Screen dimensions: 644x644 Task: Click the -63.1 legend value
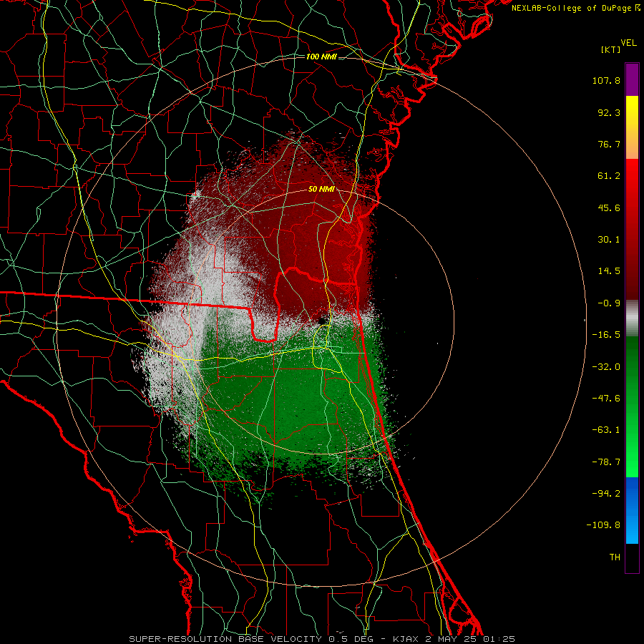606,430
